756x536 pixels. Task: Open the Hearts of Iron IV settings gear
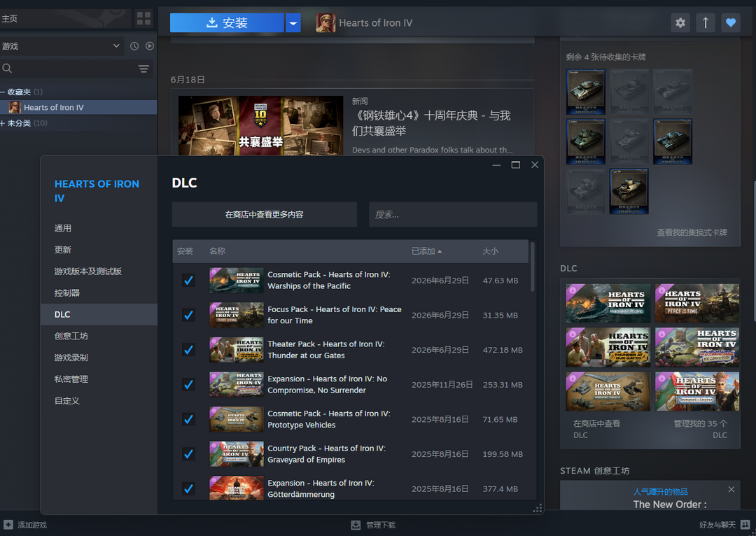pos(680,22)
